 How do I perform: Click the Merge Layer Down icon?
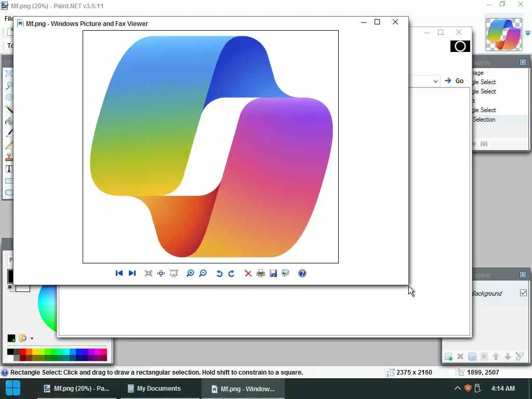pyautogui.click(x=484, y=356)
